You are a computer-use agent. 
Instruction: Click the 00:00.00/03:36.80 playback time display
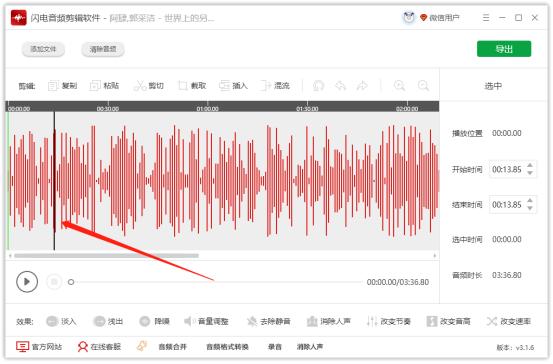(x=398, y=282)
